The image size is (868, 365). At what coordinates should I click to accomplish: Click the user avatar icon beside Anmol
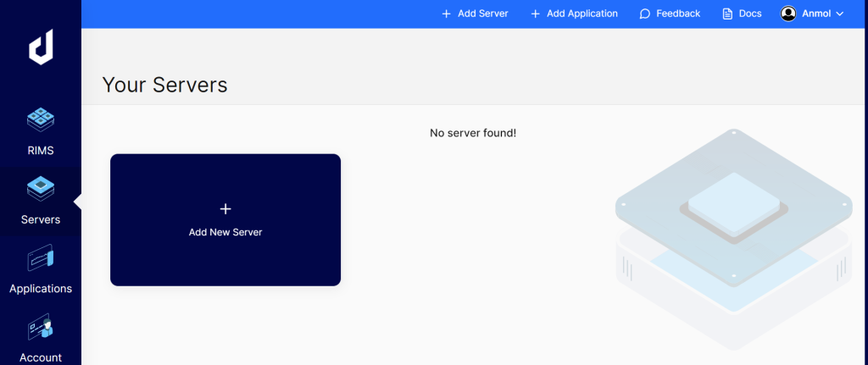coord(788,14)
